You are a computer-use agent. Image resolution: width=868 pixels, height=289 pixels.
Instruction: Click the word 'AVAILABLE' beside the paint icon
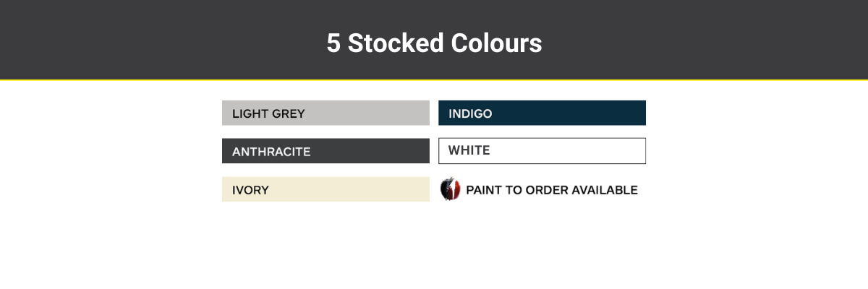605,190
